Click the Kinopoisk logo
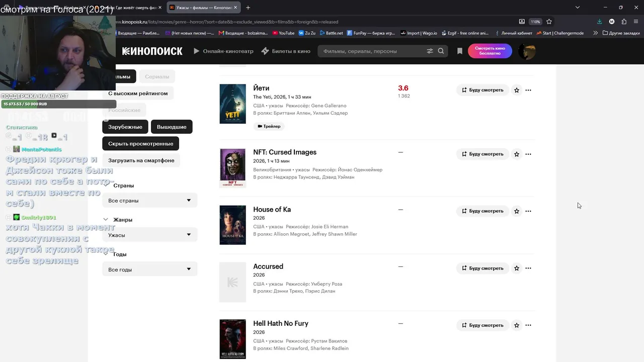Image resolution: width=644 pixels, height=362 pixels. [x=152, y=51]
